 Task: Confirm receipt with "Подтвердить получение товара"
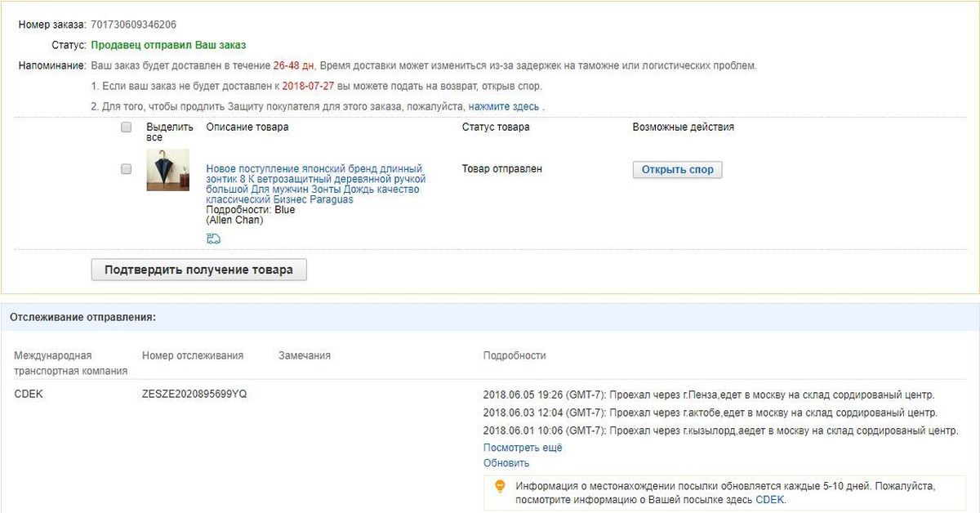(198, 270)
